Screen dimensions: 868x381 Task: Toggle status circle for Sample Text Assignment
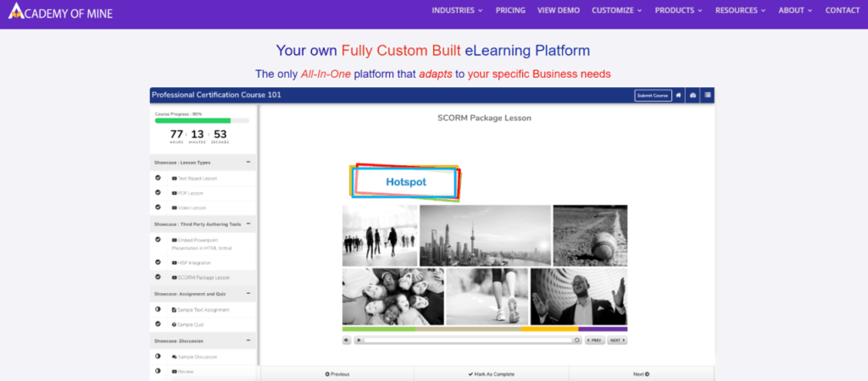click(x=159, y=310)
